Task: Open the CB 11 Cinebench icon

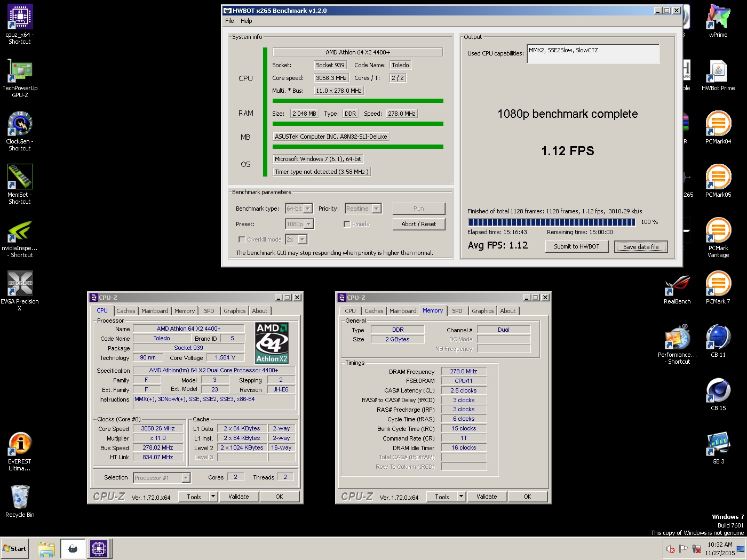Action: (718, 340)
